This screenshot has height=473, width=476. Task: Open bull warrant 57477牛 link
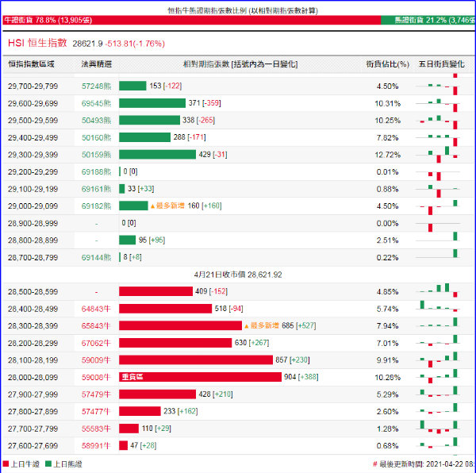point(96,412)
